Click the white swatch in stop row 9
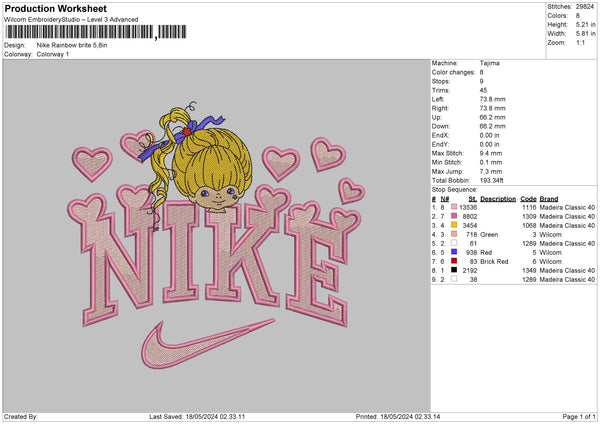Viewport: 600px width, 424px height. coord(454,279)
